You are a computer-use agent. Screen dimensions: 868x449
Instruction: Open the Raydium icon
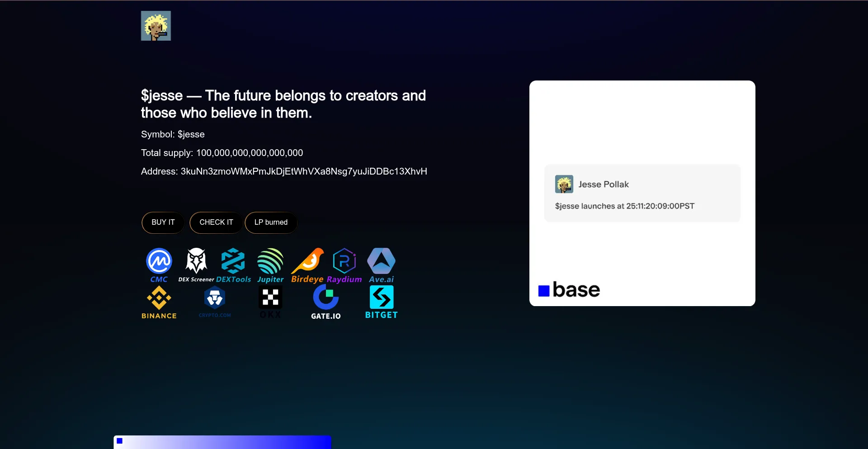(344, 265)
